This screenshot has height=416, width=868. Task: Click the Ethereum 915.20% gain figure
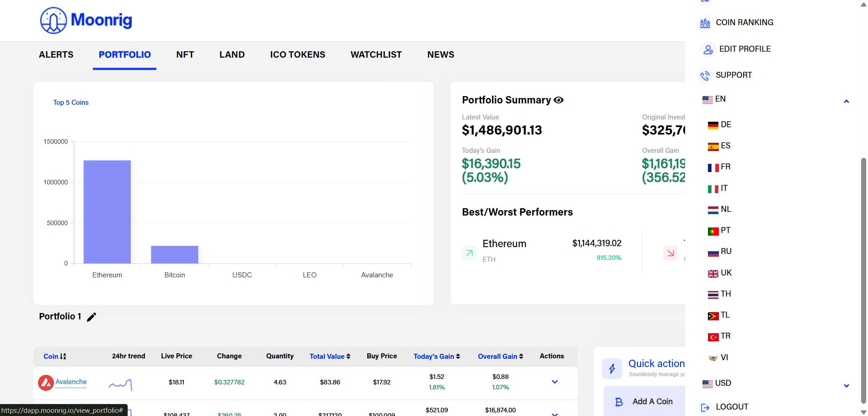tap(609, 258)
